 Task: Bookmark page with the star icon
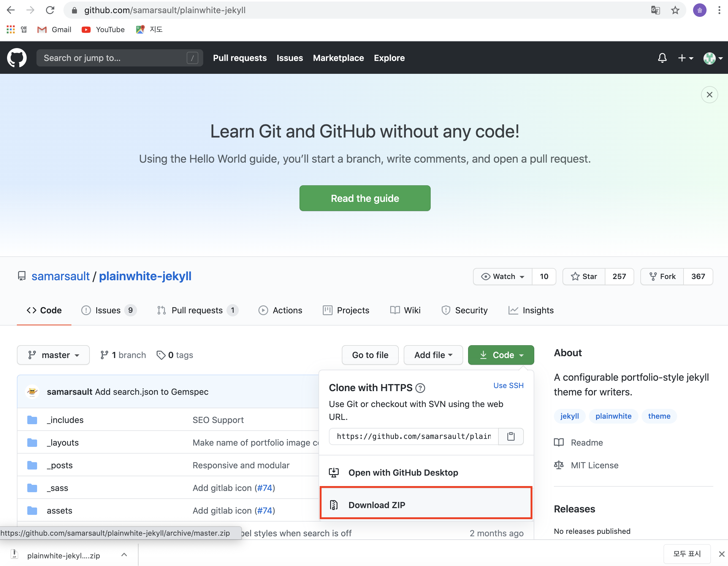[675, 10]
